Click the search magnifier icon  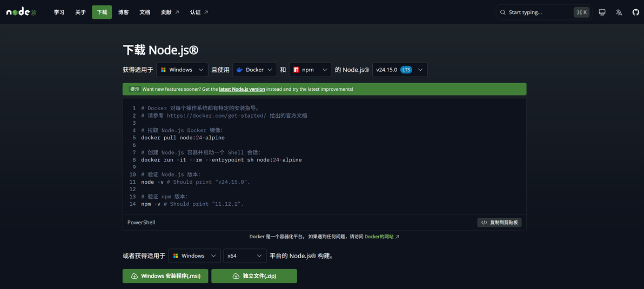502,12
